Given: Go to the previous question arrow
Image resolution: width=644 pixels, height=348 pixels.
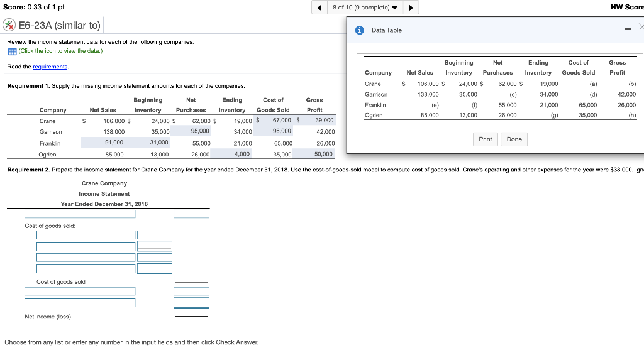Looking at the screenshot, I should point(320,8).
